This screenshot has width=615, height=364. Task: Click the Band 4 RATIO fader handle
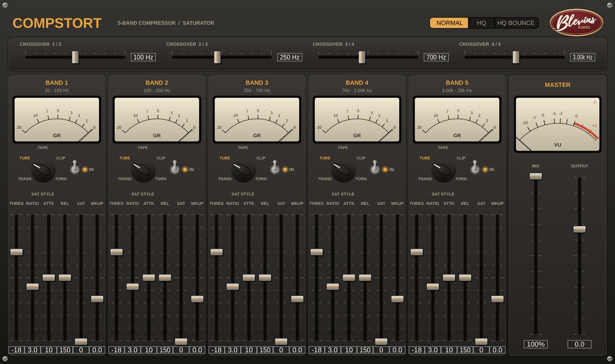tap(333, 286)
